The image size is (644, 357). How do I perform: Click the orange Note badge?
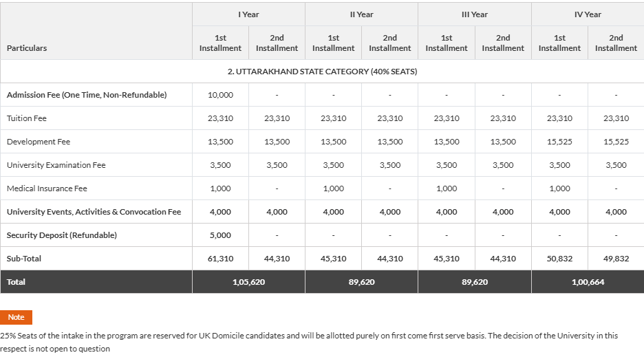(x=16, y=317)
